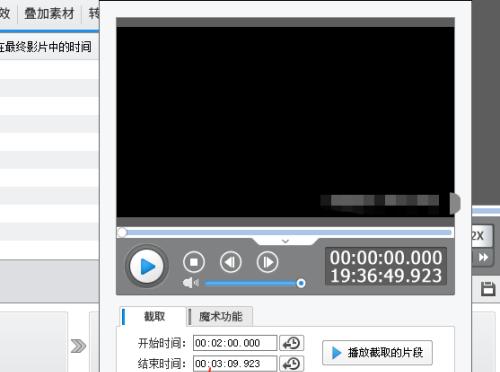Viewport: 500px width, 372px height.
Task: Edit the 开始时间 field
Action: click(235, 343)
